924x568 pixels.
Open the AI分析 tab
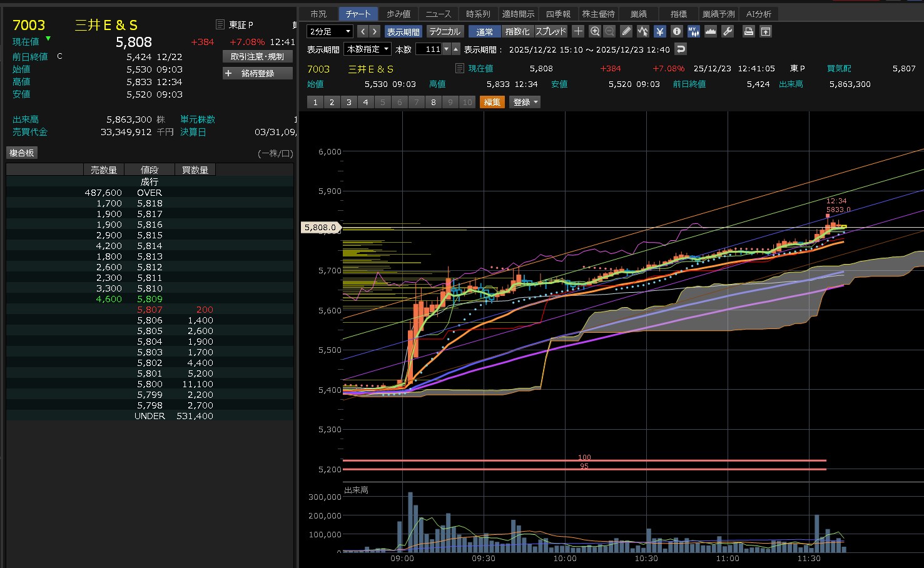[758, 14]
